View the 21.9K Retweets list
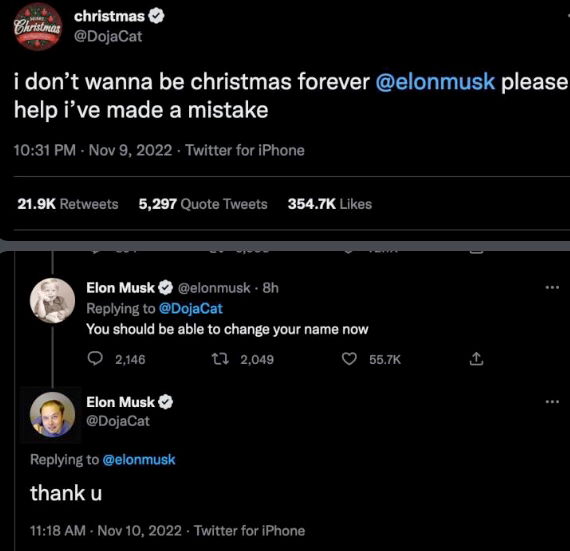 coord(68,204)
